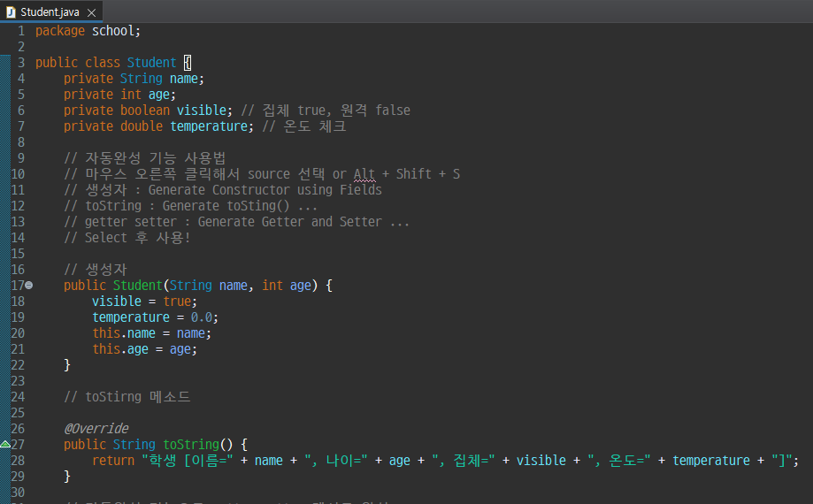Click the '생성자' comment on line 16
The height and width of the screenshot is (504, 813).
coord(106,270)
